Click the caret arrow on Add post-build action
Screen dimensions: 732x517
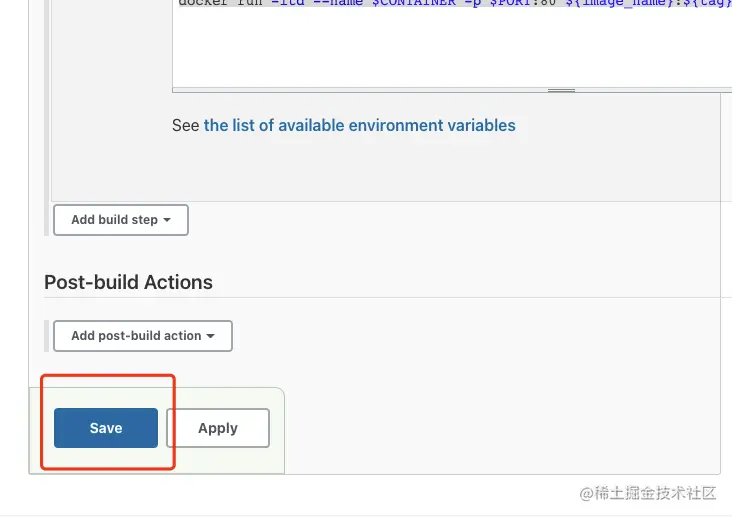(x=211, y=336)
